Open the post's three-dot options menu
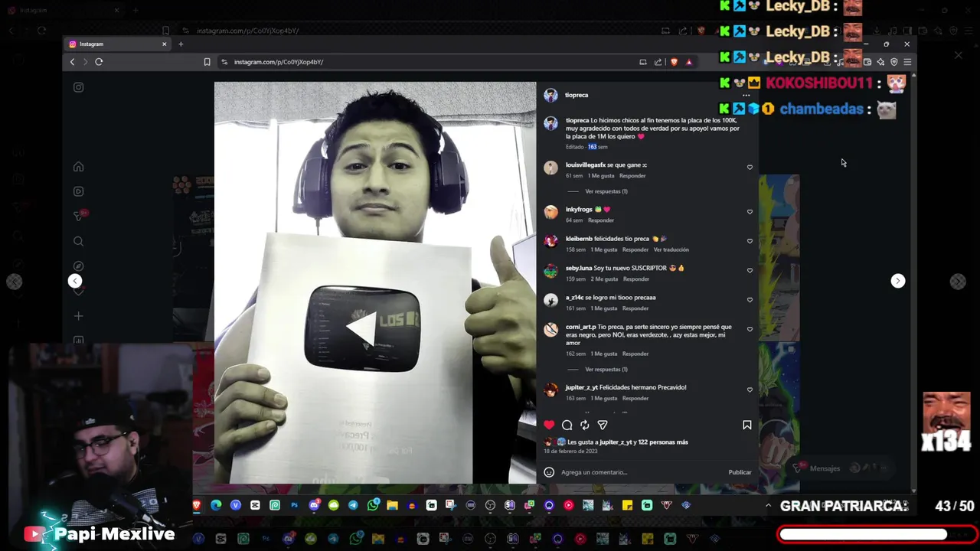 (x=746, y=95)
